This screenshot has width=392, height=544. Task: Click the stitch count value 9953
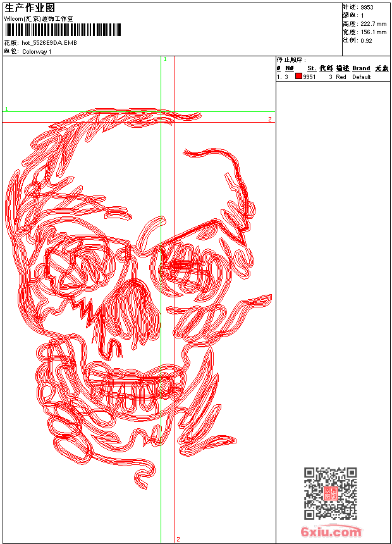coord(367,8)
